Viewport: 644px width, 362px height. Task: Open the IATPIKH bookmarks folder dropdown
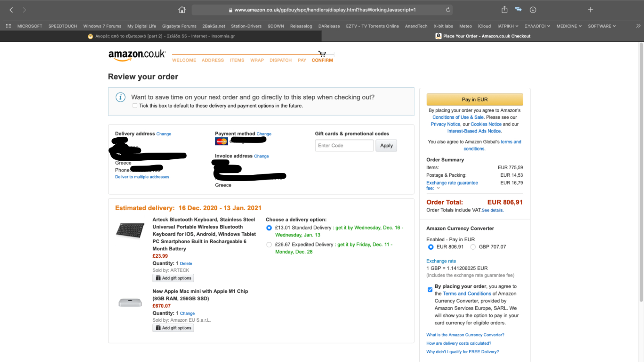point(508,26)
